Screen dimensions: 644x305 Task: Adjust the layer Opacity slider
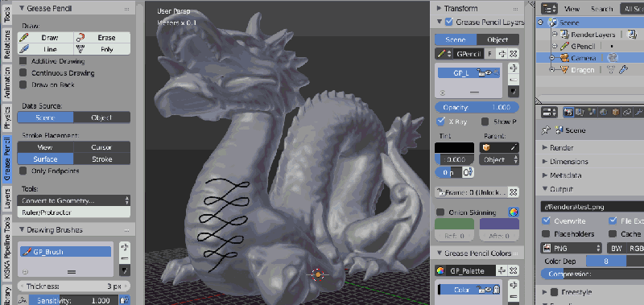point(477,108)
